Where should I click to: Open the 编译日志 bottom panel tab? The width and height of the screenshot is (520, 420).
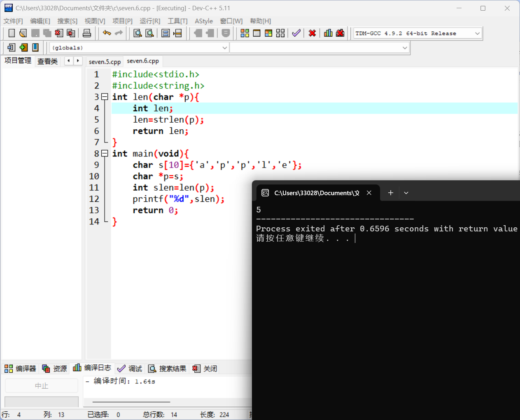click(x=92, y=368)
